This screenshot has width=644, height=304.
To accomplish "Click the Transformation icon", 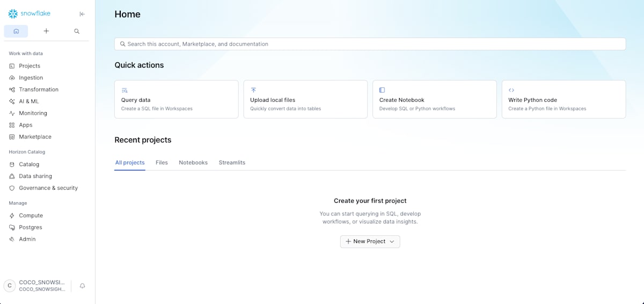I will (12, 90).
